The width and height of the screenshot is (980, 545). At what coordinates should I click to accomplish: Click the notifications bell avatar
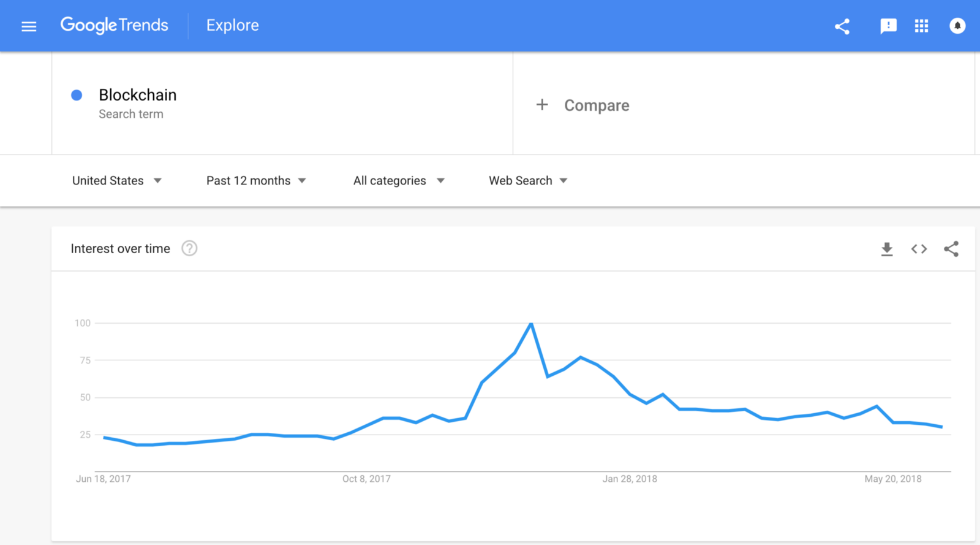pyautogui.click(x=957, y=26)
